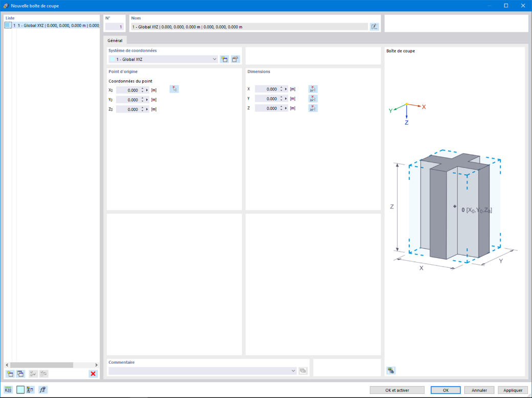Image resolution: width=532 pixels, height=398 pixels.
Task: Switch to the Général tab
Action: (115, 40)
